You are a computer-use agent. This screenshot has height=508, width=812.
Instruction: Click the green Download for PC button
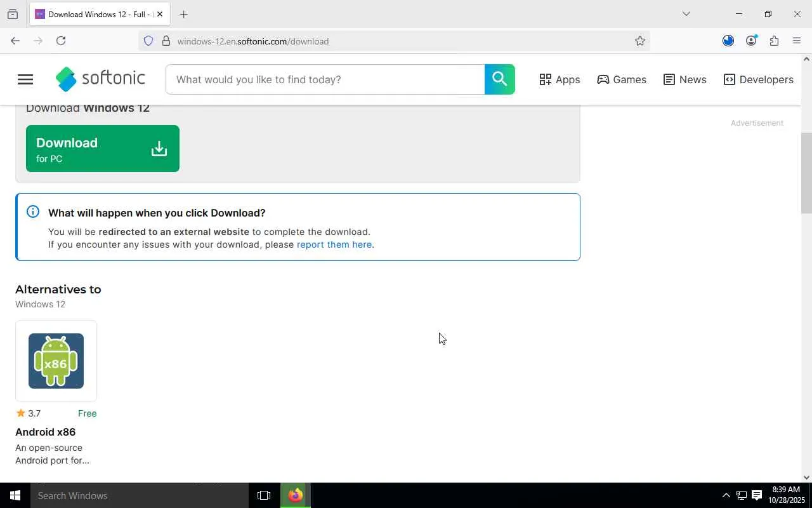[x=103, y=149]
